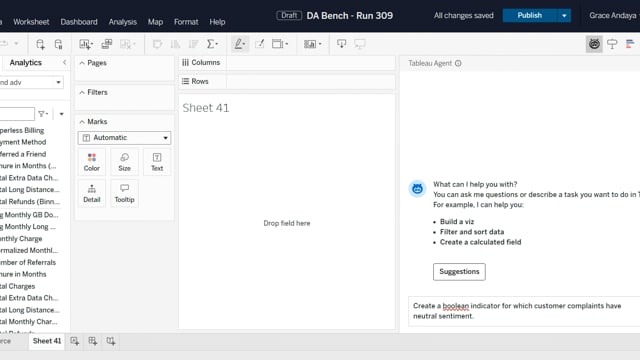Screen dimensions: 640x360
Task: Click the New Dashboard tab icon
Action: click(93, 341)
